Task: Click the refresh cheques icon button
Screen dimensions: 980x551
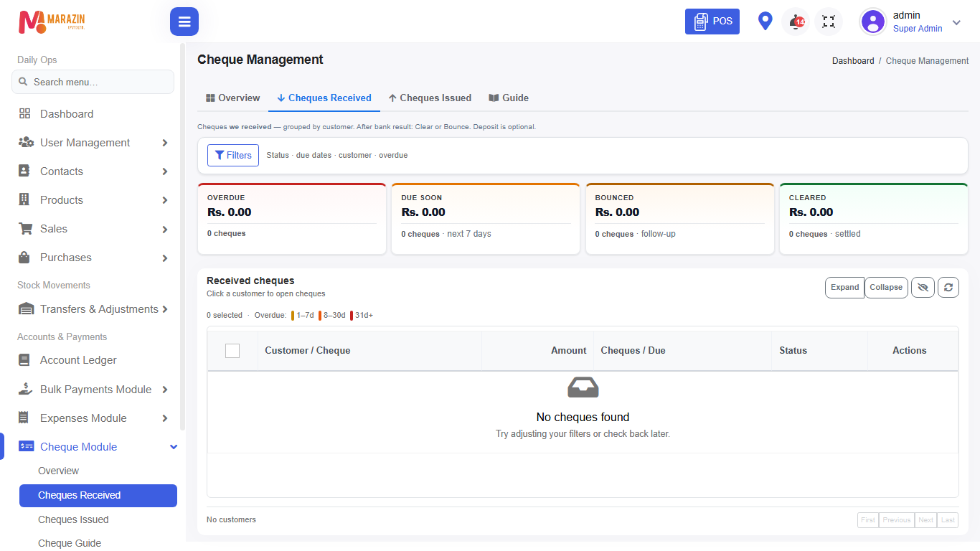Action: click(x=948, y=288)
